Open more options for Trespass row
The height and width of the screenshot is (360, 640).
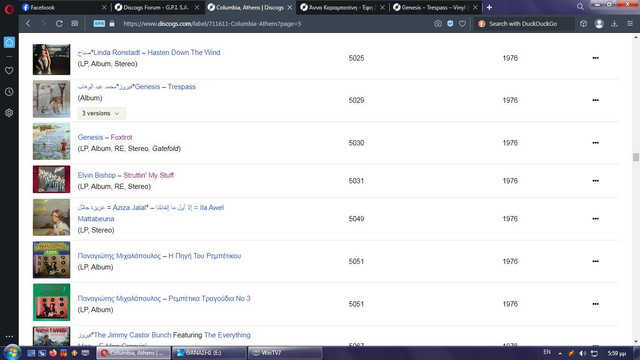point(596,100)
